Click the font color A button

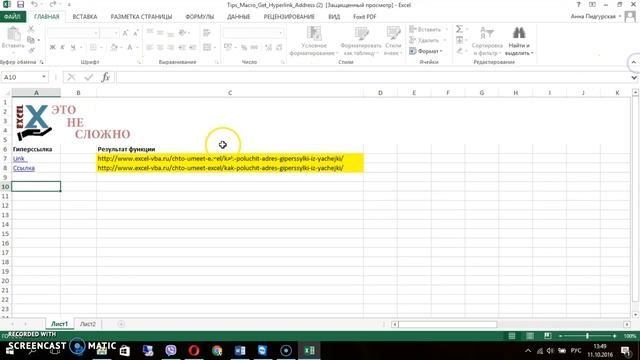(130, 47)
